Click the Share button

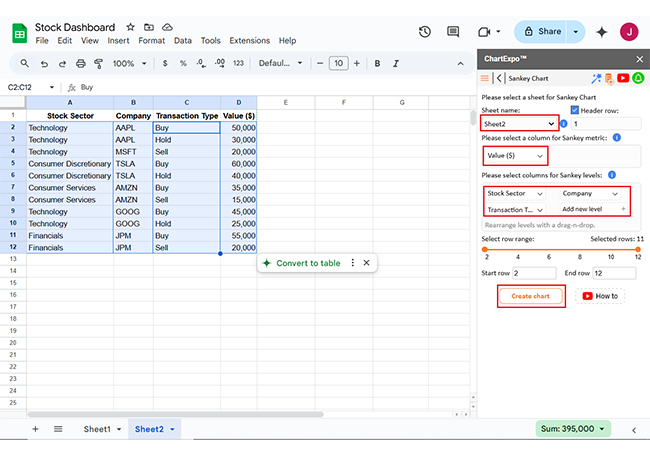543,32
